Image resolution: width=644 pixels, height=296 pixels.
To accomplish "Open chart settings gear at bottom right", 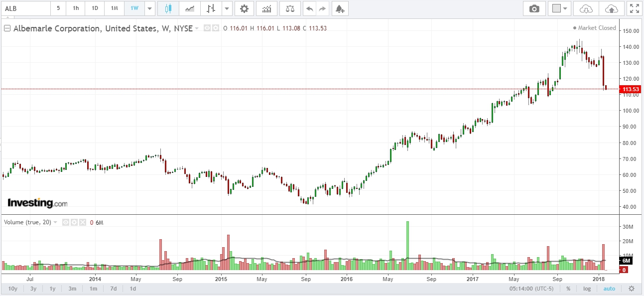I will [632, 289].
